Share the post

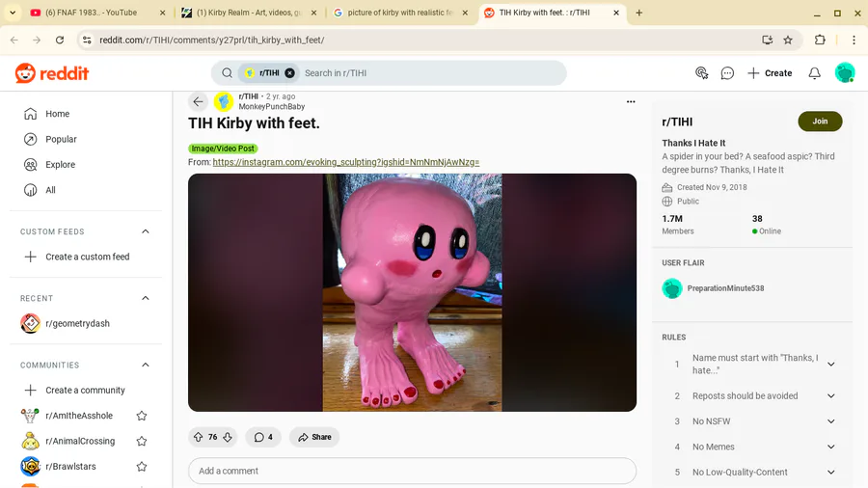point(314,437)
